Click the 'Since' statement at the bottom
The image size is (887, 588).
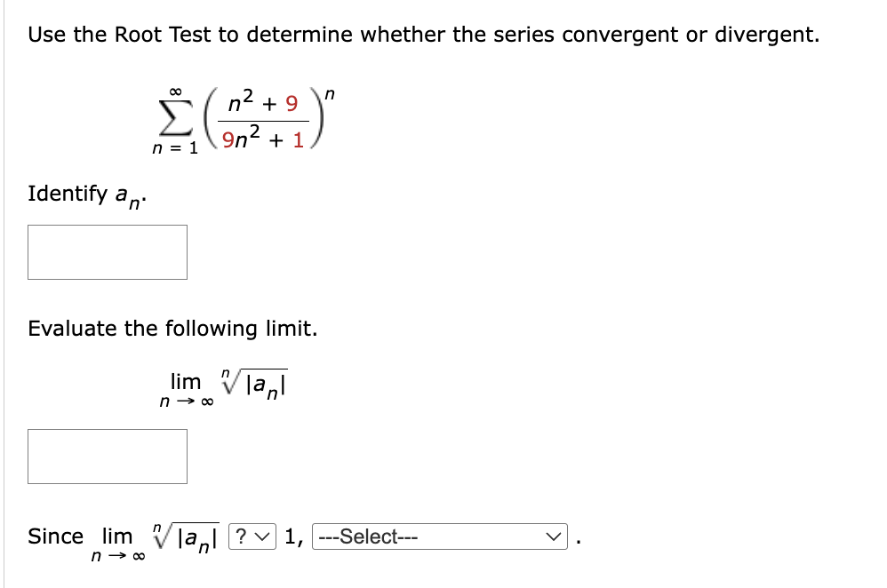tap(55, 536)
